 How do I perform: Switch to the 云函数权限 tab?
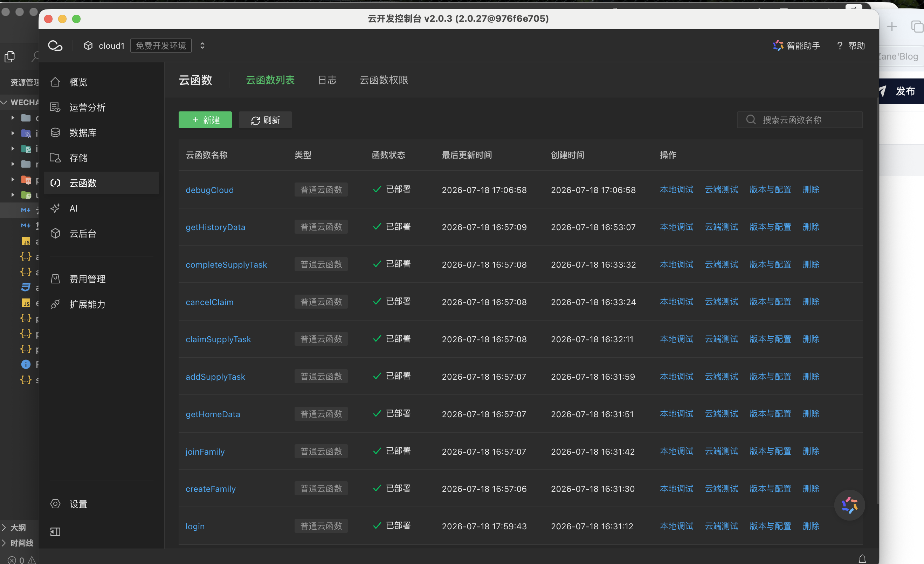[384, 80]
